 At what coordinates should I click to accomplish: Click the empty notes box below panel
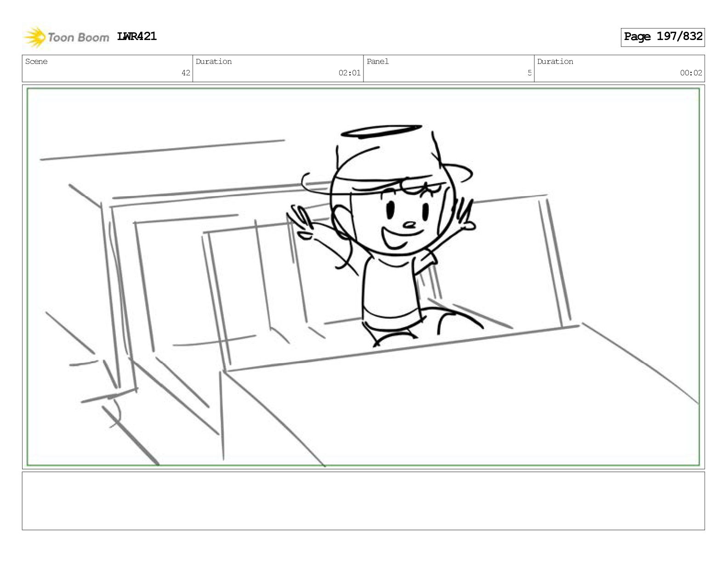(x=363, y=500)
